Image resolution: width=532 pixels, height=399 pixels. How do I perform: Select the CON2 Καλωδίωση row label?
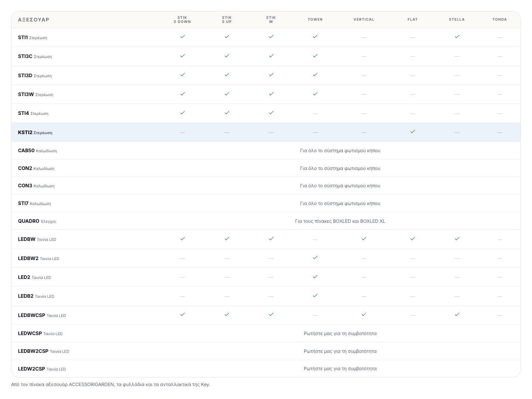(x=36, y=168)
